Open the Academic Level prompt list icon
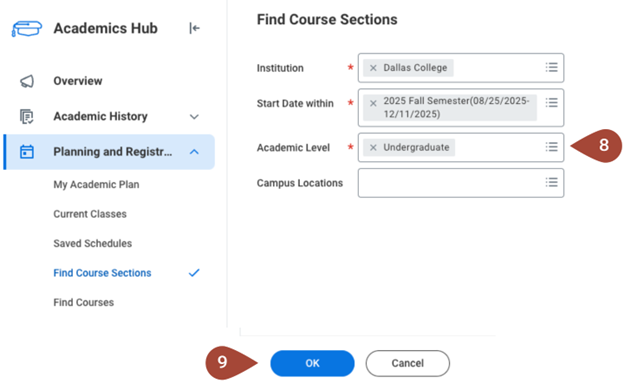This screenshot has height=390, width=624. coord(551,147)
